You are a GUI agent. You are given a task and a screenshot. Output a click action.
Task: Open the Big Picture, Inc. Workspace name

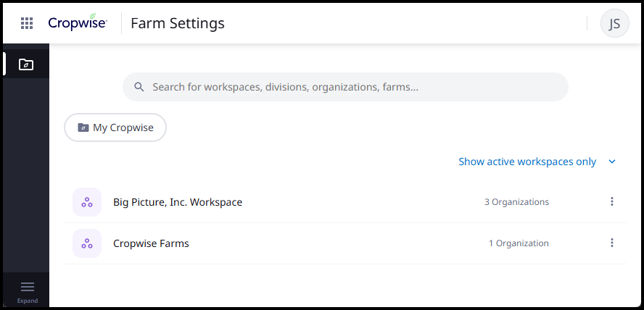pos(178,202)
